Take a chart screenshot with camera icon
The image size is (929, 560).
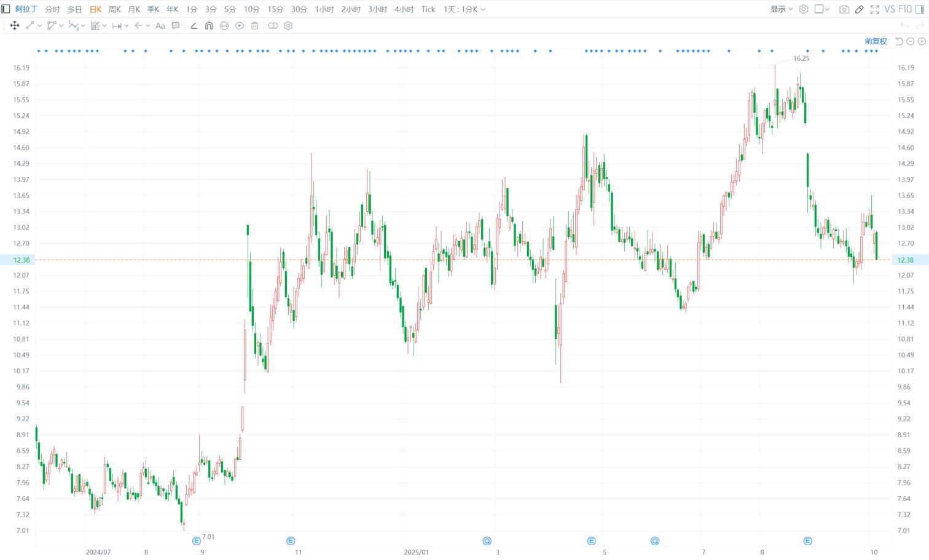point(844,9)
